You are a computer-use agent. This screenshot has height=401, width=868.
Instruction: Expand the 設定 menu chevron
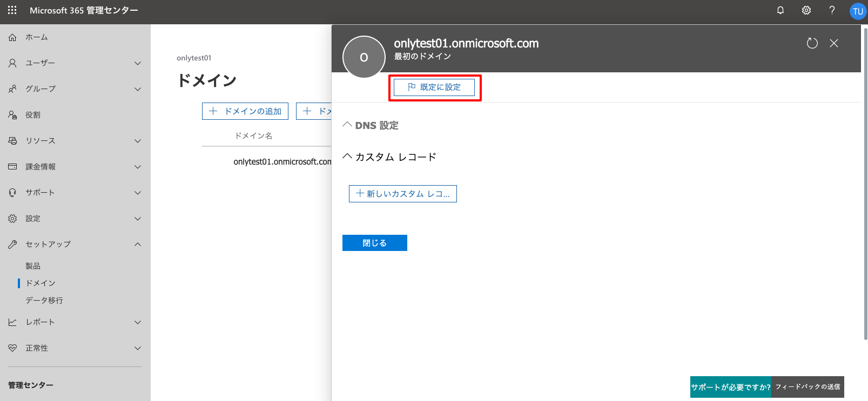pos(138,219)
